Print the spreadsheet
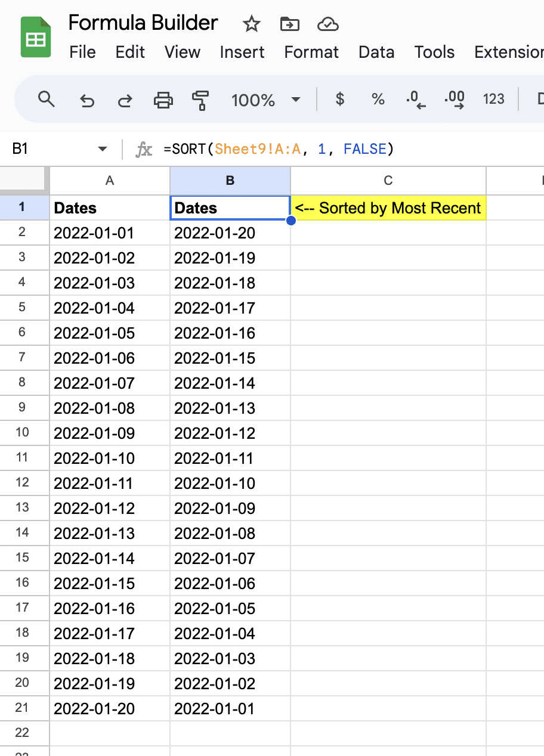Viewport: 544px width, 756px height. 163,100
